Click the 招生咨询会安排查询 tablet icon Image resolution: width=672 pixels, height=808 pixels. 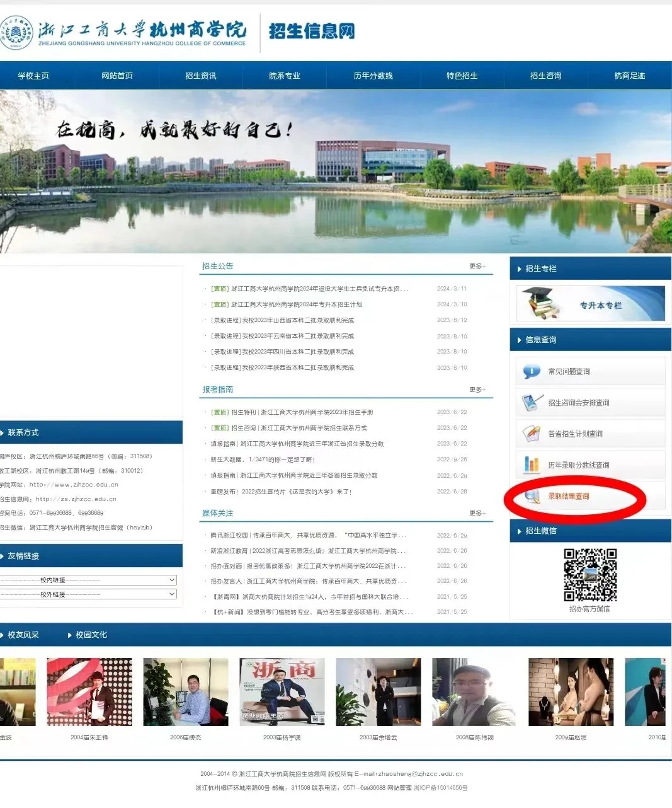[531, 402]
